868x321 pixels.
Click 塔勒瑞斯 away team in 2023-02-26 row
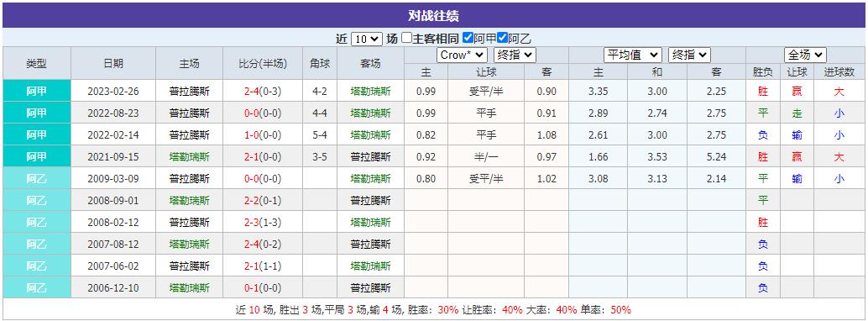[370, 92]
